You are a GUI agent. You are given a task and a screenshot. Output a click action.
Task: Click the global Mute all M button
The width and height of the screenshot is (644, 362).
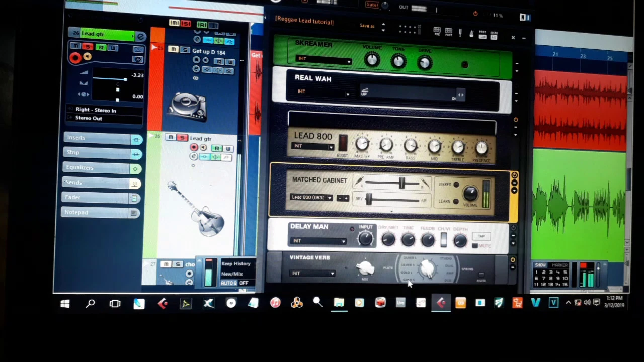coord(174,23)
